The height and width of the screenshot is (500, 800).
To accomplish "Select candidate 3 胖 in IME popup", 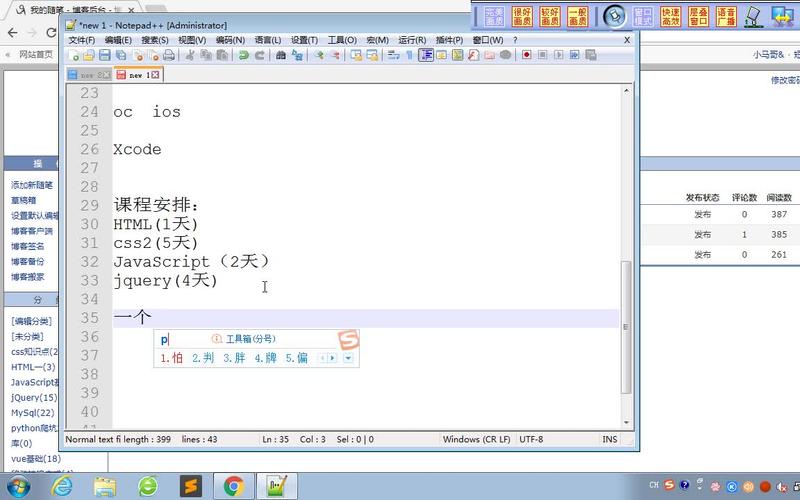I will point(234,358).
